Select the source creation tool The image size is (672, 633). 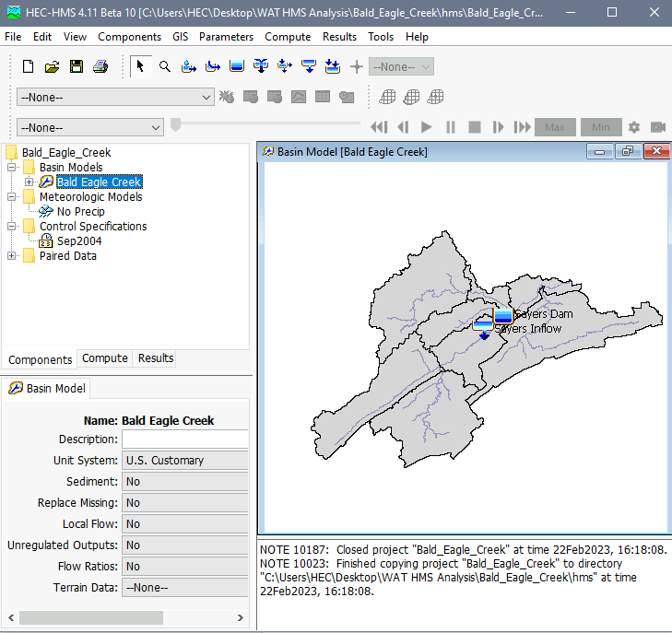[x=309, y=67]
